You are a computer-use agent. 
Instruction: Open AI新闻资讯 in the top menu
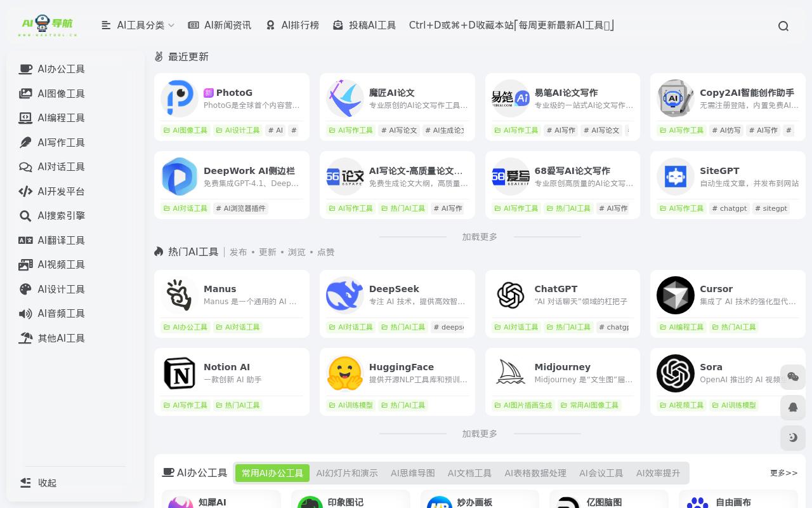pyautogui.click(x=219, y=25)
